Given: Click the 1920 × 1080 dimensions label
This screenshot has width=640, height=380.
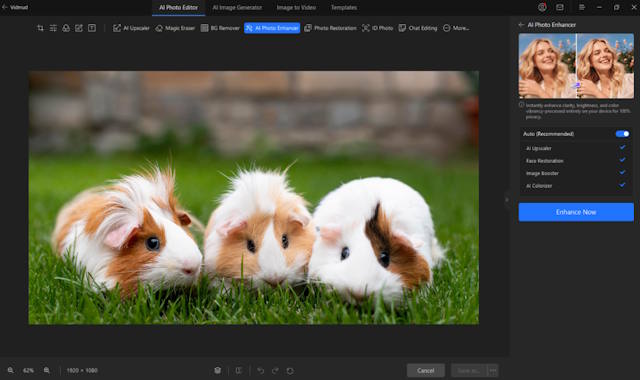Looking at the screenshot, I should point(82,370).
